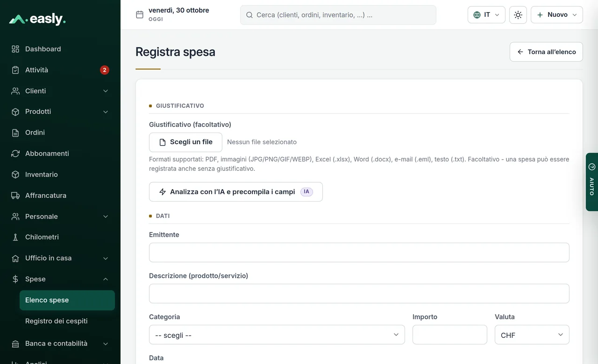Expand the Prodotti submenu chevron
The image size is (598, 364).
click(106, 112)
